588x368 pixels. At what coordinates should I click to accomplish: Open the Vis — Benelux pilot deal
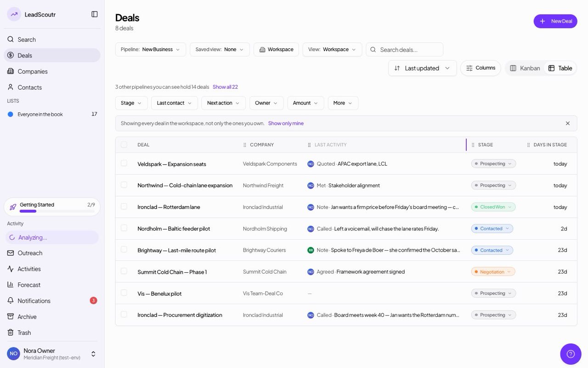[159, 293]
